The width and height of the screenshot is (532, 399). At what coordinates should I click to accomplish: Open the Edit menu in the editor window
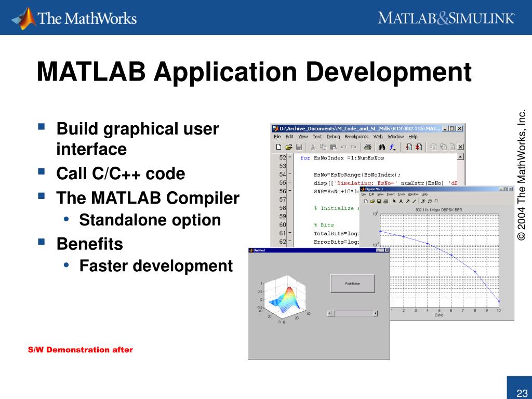click(289, 137)
